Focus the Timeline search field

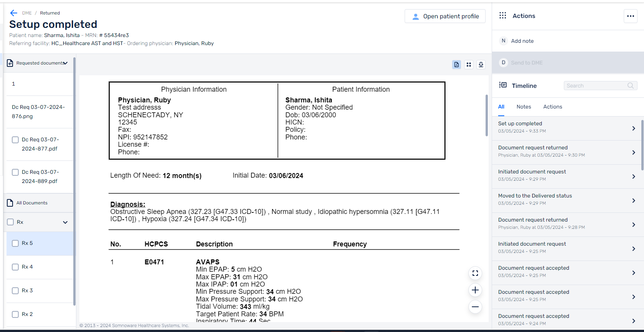pos(600,86)
